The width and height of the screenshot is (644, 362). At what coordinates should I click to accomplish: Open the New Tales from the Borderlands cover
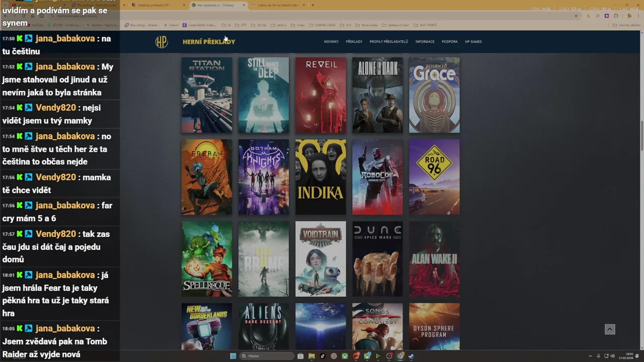click(x=207, y=327)
